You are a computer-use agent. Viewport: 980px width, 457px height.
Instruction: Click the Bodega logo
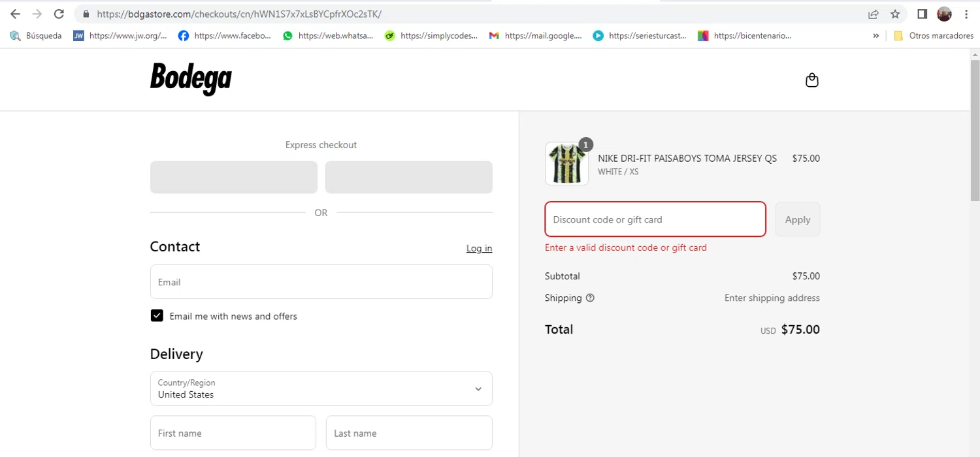[x=191, y=79]
